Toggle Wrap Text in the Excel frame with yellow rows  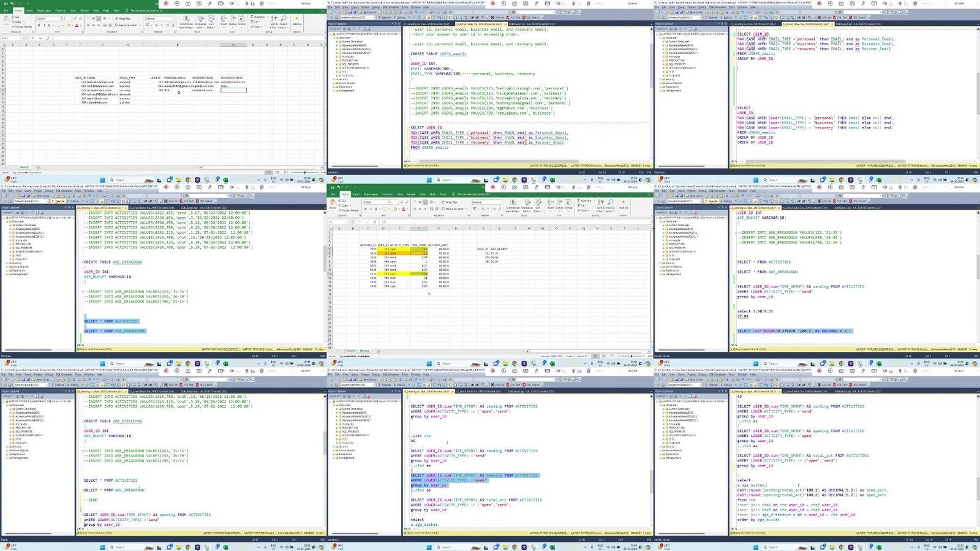pyautogui.click(x=450, y=202)
